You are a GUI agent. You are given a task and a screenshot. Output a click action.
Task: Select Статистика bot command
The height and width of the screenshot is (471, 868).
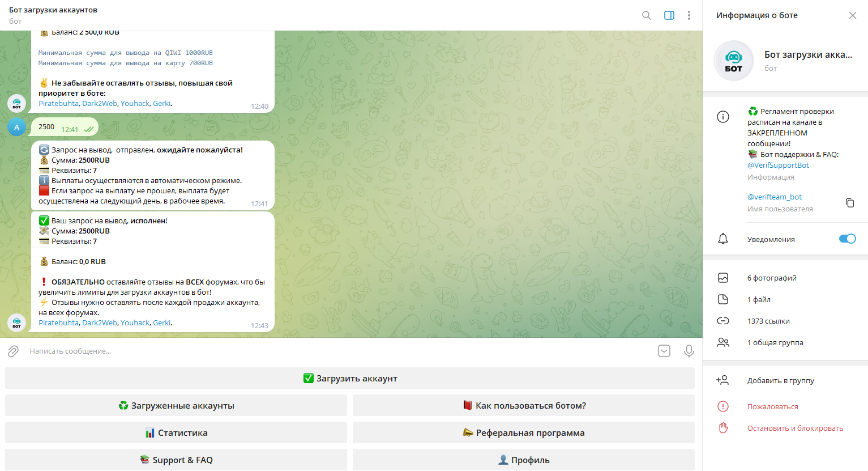point(176,433)
